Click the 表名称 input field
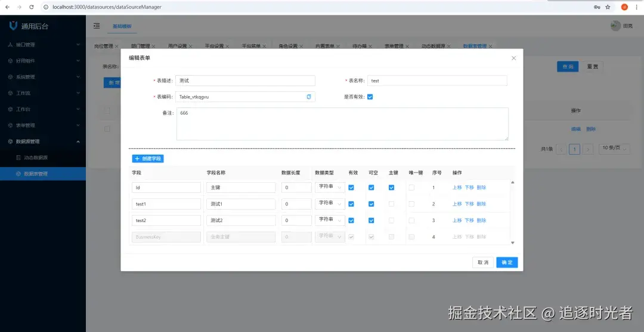This screenshot has height=332, width=644. [x=437, y=81]
